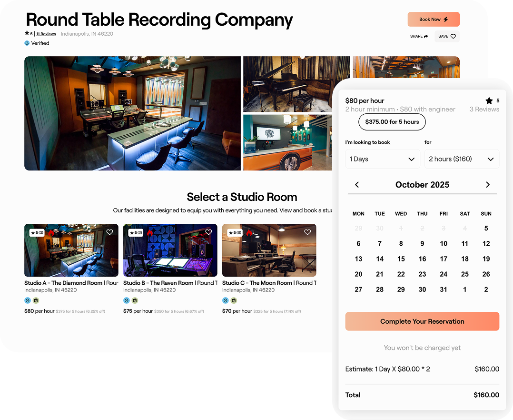Click the green calendar badge under Studio B
The image size is (513, 420).
pyautogui.click(x=135, y=300)
